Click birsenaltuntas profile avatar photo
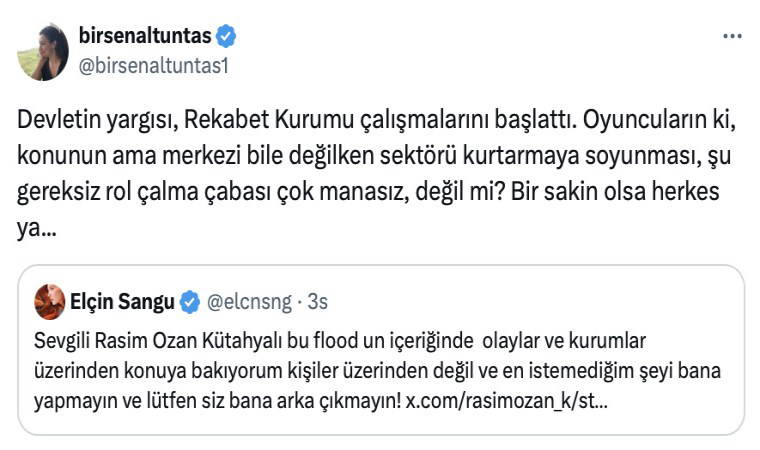Viewport: 760px width, 450px height. pyautogui.click(x=43, y=51)
